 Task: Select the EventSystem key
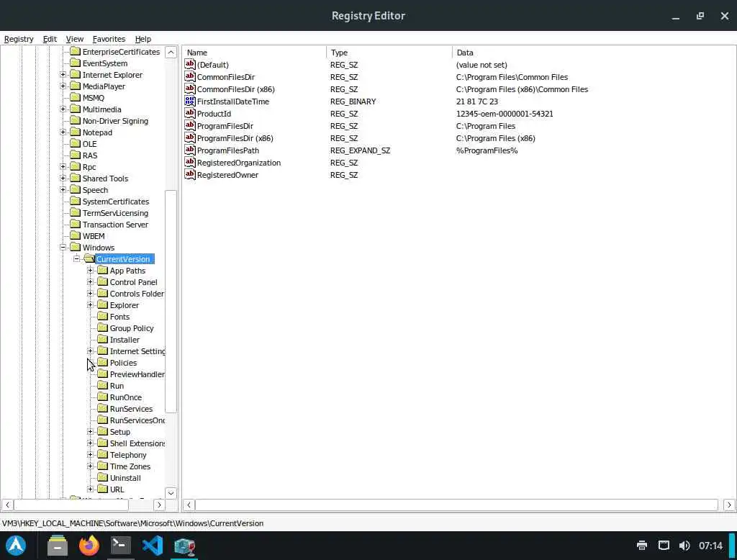(x=105, y=63)
